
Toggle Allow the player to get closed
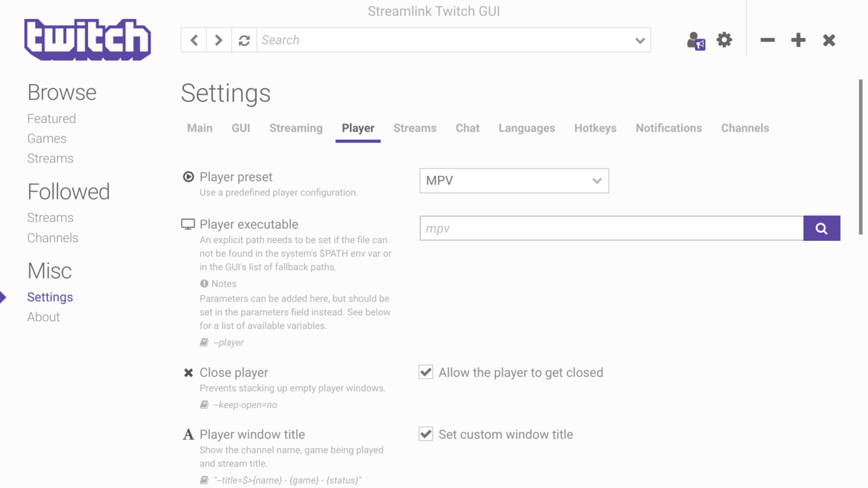[426, 372]
